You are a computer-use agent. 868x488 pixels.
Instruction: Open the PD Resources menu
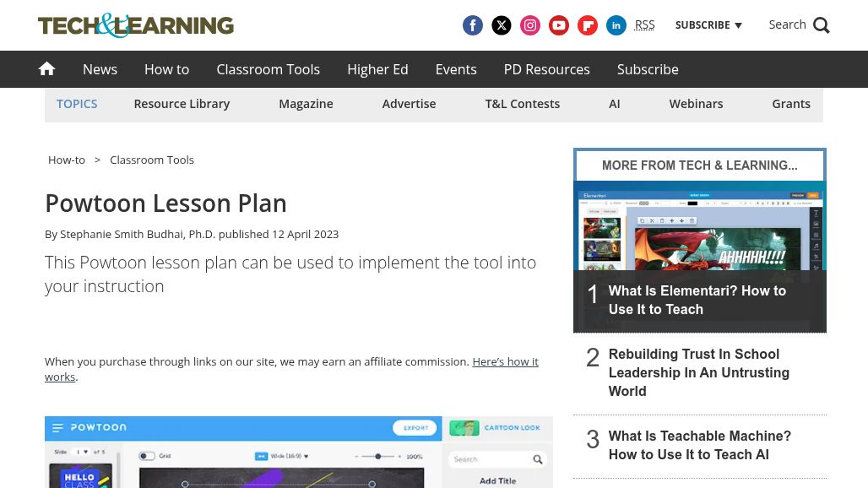(547, 69)
